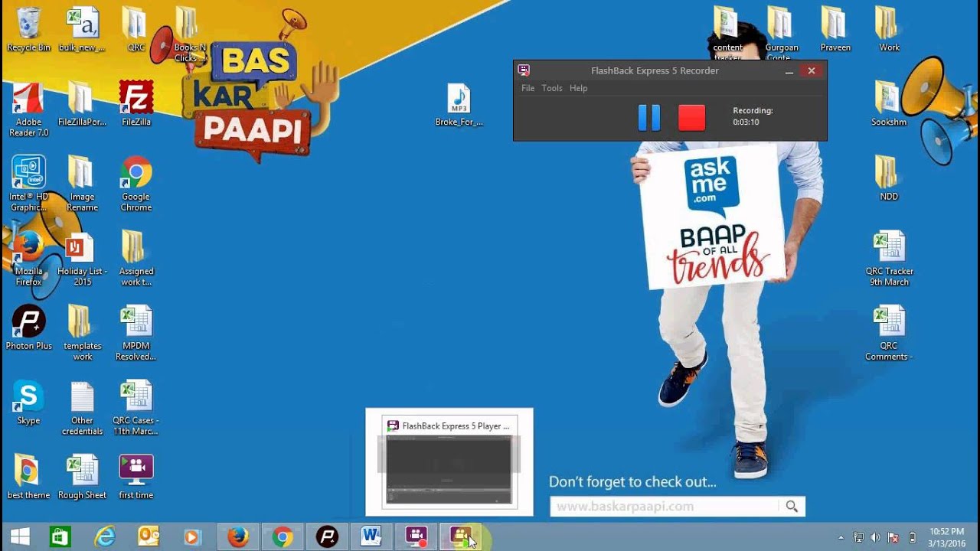
Task: Select the Sookshm folder on desktop
Action: point(889,104)
